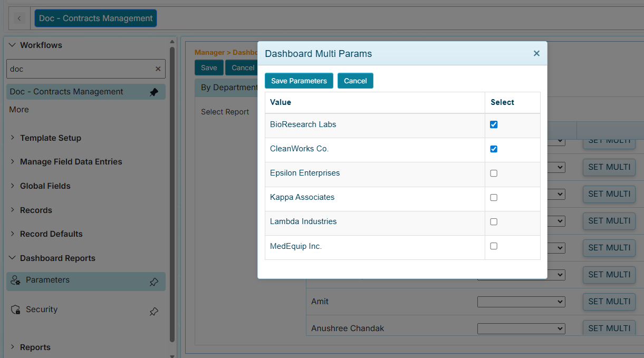Close the Dashboard Multi Params dialog
This screenshot has height=358, width=644.
[536, 53]
